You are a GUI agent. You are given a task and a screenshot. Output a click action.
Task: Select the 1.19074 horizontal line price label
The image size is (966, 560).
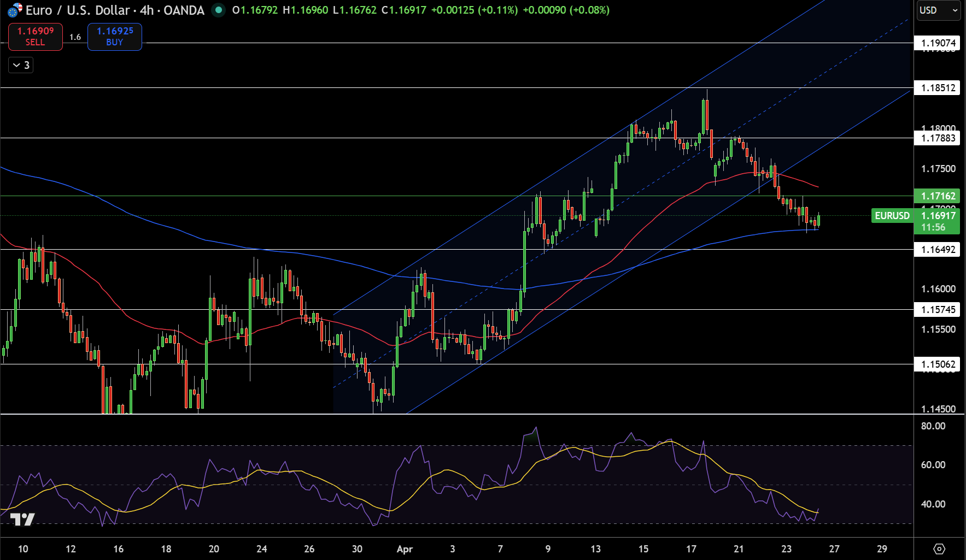click(x=938, y=43)
